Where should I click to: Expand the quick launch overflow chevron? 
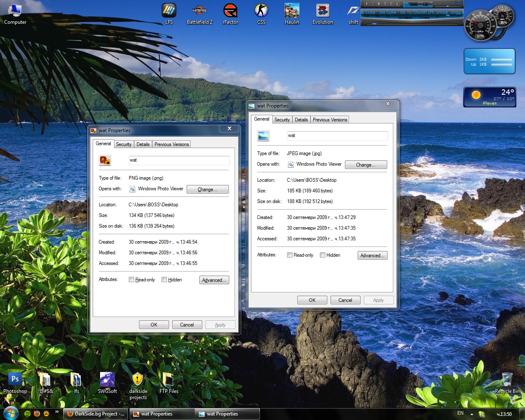click(57, 412)
